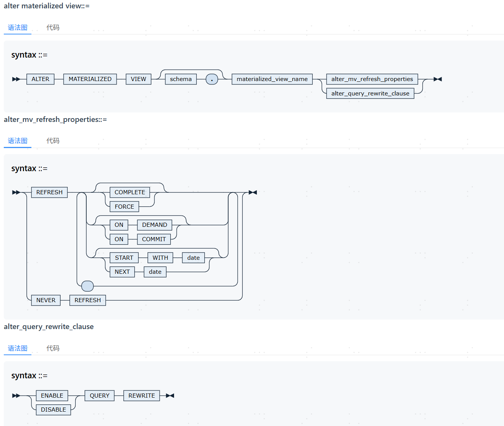
Task: Open the 代码 tab under alter materialized view
Action: [53, 28]
